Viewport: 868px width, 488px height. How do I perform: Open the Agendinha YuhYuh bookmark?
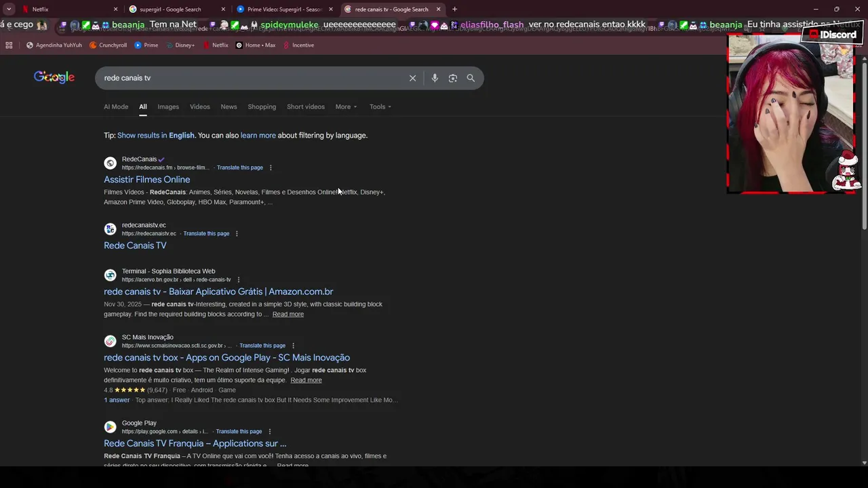tap(54, 45)
